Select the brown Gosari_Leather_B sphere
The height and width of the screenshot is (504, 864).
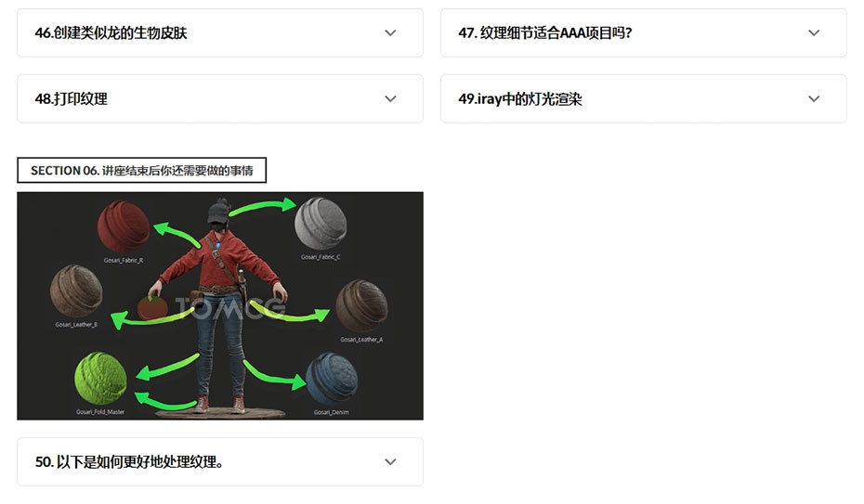(76, 291)
